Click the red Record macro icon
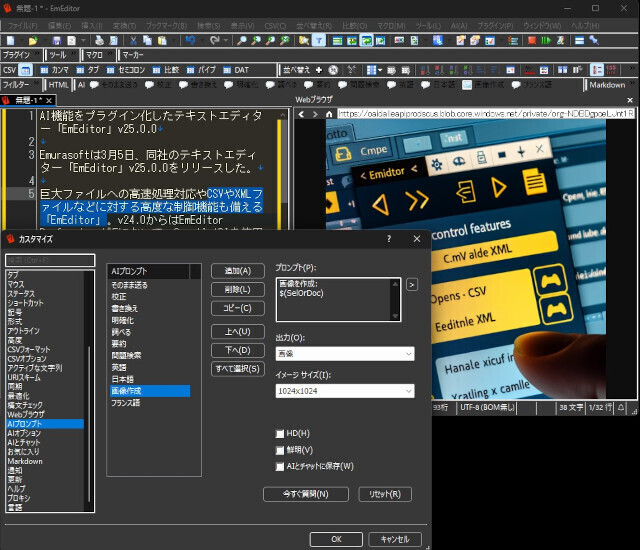The image size is (640, 550). 532,40
